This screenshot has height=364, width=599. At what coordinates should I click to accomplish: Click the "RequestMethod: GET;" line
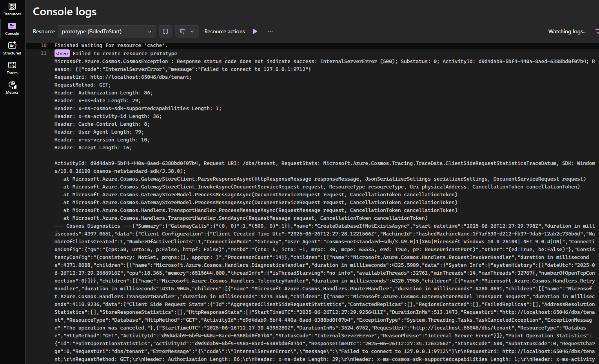pyautogui.click(x=82, y=85)
